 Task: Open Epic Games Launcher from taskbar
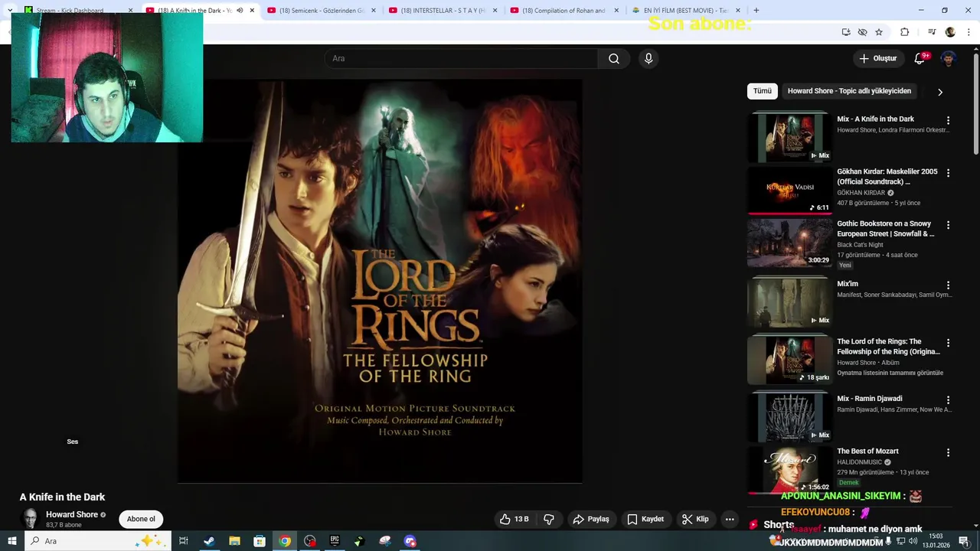tap(335, 541)
